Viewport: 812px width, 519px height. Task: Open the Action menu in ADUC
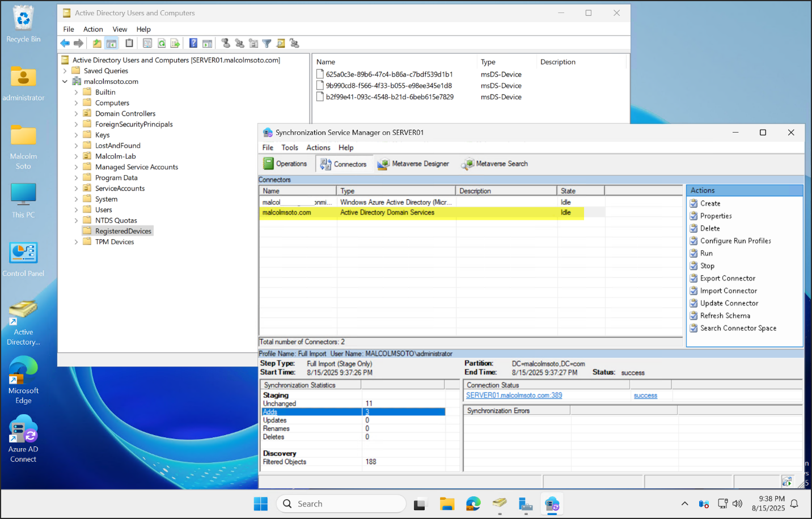click(93, 29)
